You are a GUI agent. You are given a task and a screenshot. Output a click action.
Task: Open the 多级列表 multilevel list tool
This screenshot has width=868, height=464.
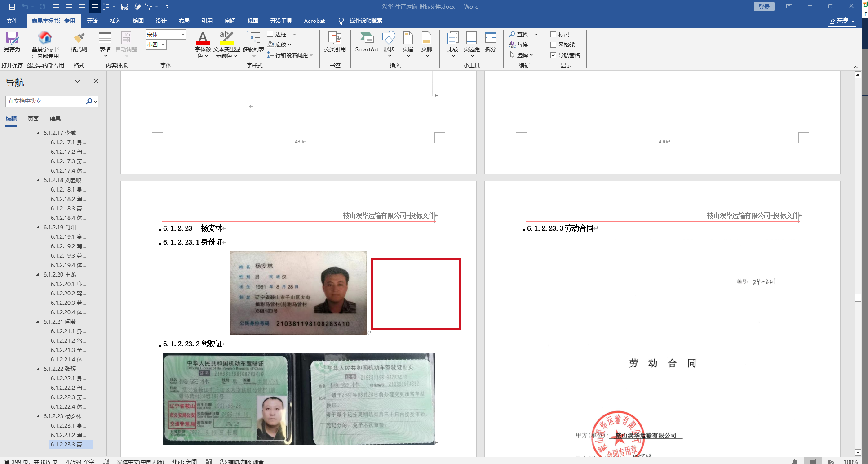coord(253,44)
